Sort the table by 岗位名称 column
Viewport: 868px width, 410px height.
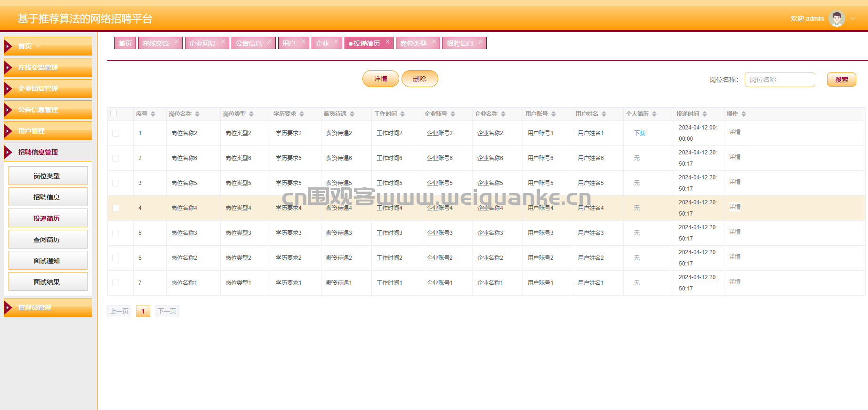[x=197, y=114]
